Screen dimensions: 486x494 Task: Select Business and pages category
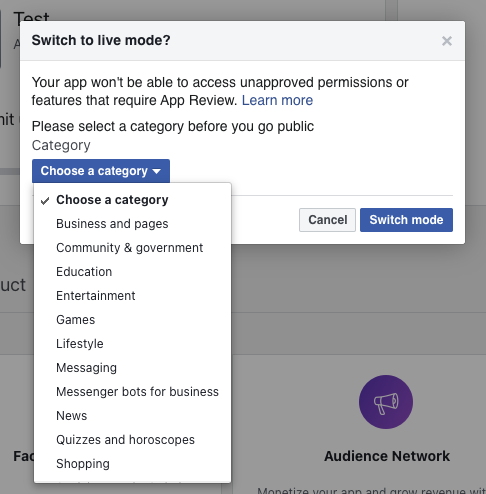coord(132,224)
